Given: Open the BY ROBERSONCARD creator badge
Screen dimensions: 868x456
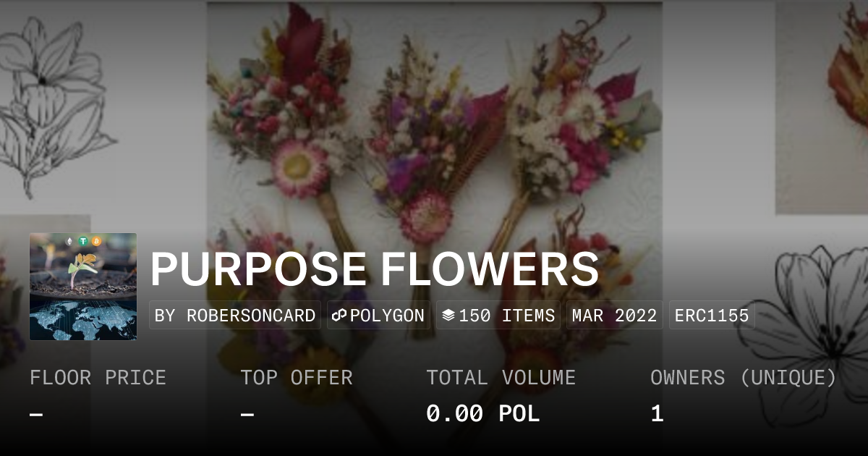Looking at the screenshot, I should [x=235, y=316].
